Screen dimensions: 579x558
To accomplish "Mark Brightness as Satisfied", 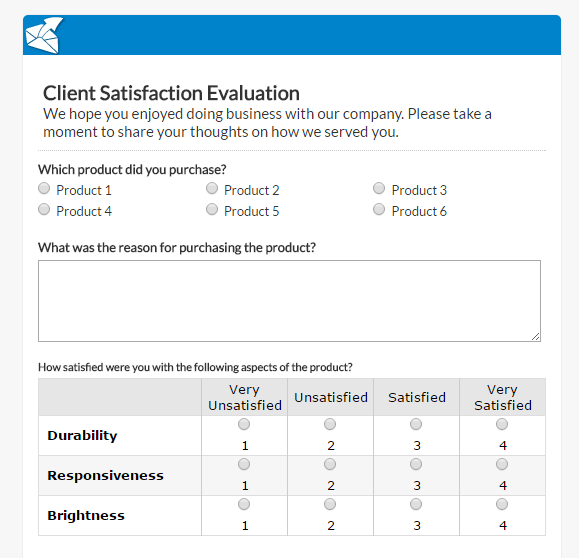I will tap(416, 504).
